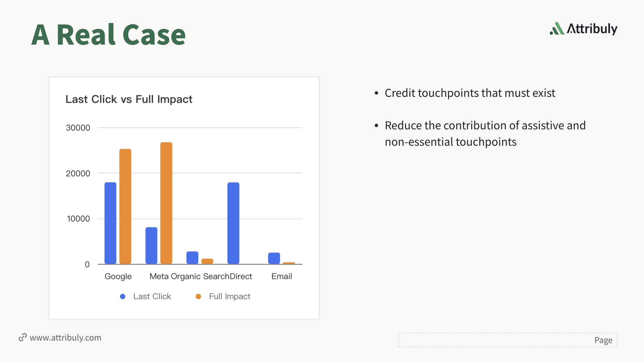Open the www.attribuly.com link
Screen dimensions: 644x362
65,338
